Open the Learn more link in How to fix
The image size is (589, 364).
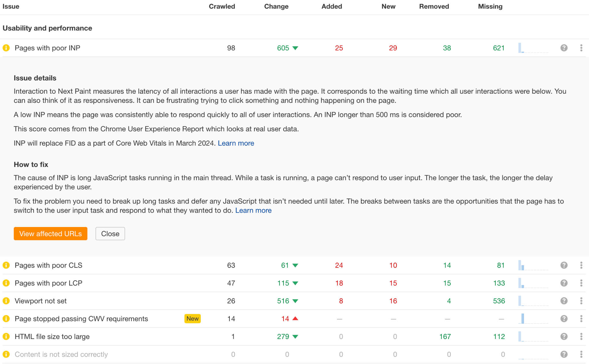tap(253, 210)
